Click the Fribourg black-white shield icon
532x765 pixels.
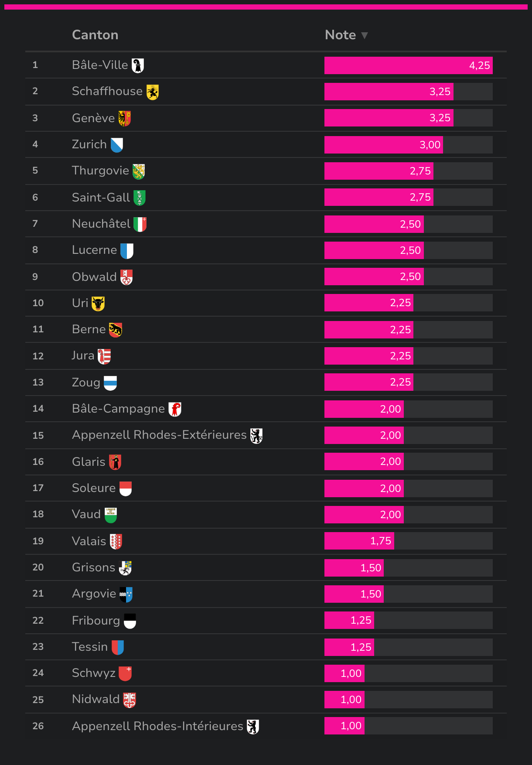click(x=130, y=621)
